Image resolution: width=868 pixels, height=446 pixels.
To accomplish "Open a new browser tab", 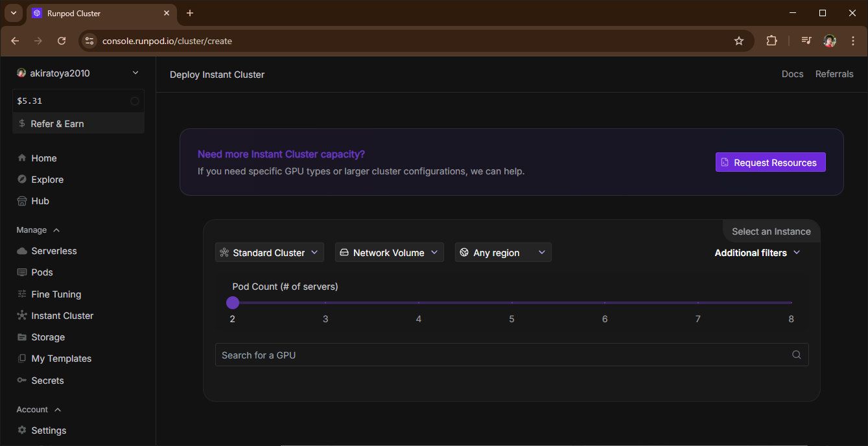I will (x=190, y=13).
